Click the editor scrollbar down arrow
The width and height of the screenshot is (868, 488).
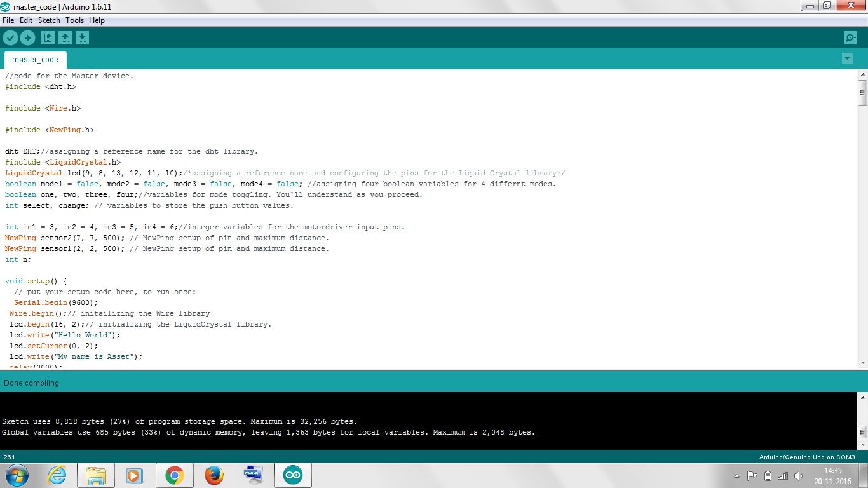coord(862,362)
